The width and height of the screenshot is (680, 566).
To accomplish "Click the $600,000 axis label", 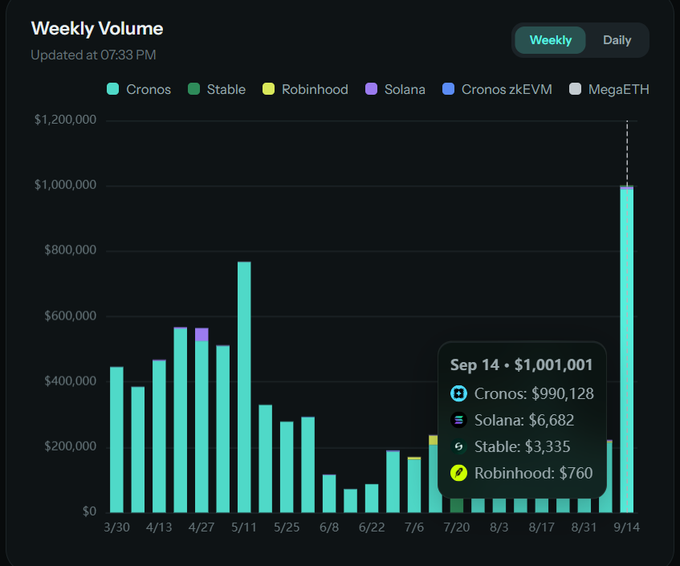I will [x=70, y=316].
